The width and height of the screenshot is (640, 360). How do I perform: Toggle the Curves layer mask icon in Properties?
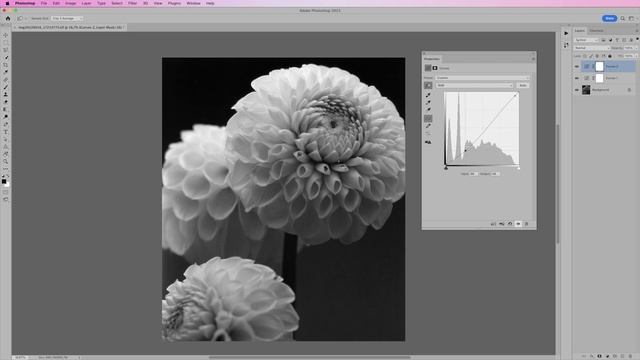[435, 68]
